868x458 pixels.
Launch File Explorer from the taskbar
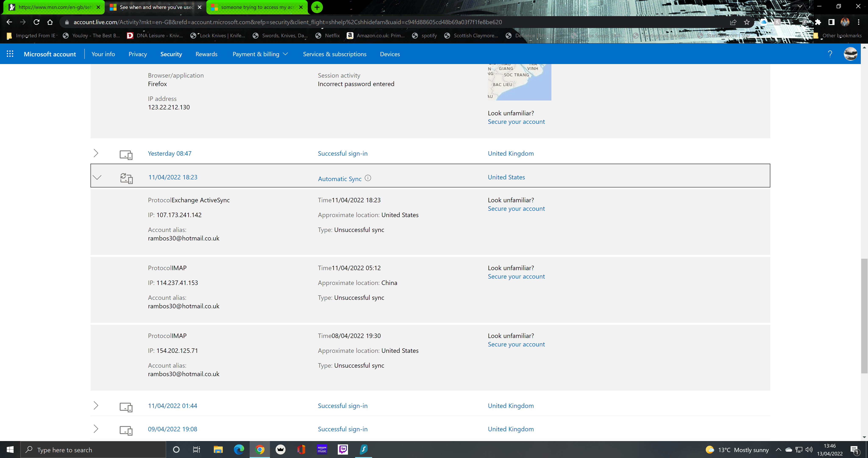click(x=218, y=450)
